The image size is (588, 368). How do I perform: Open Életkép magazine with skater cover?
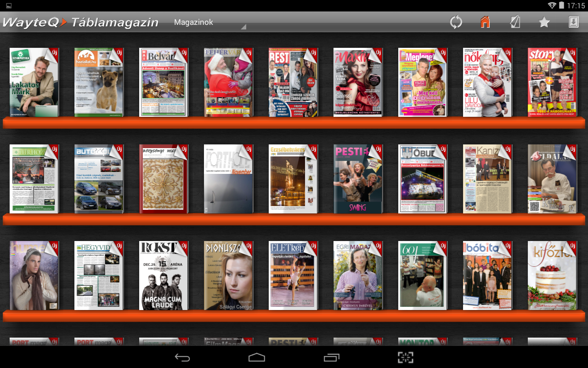[x=293, y=276]
